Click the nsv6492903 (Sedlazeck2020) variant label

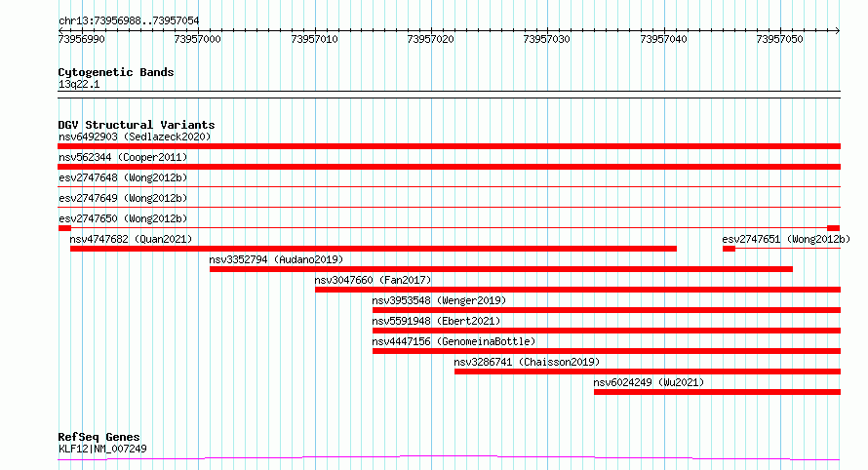[135, 137]
